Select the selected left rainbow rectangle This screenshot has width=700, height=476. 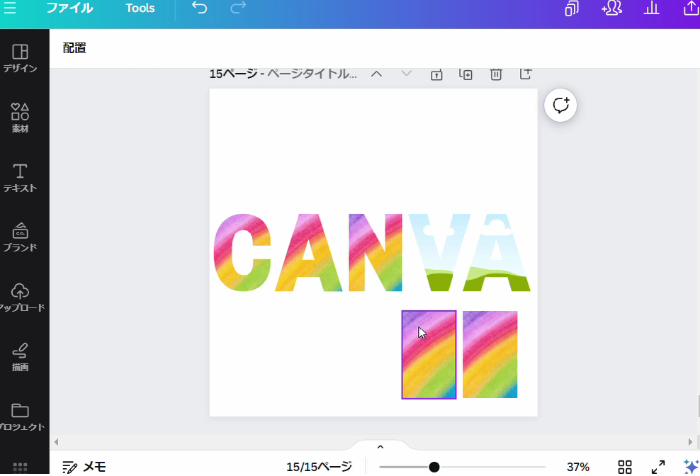[429, 355]
